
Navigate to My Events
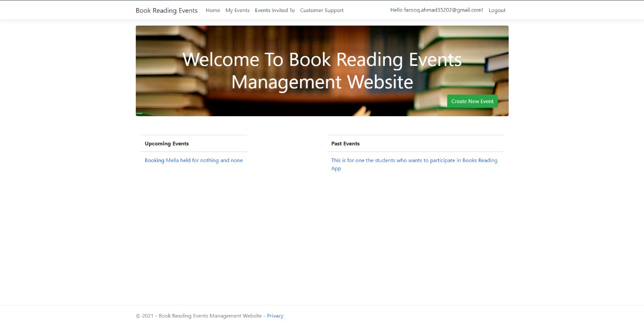[237, 10]
